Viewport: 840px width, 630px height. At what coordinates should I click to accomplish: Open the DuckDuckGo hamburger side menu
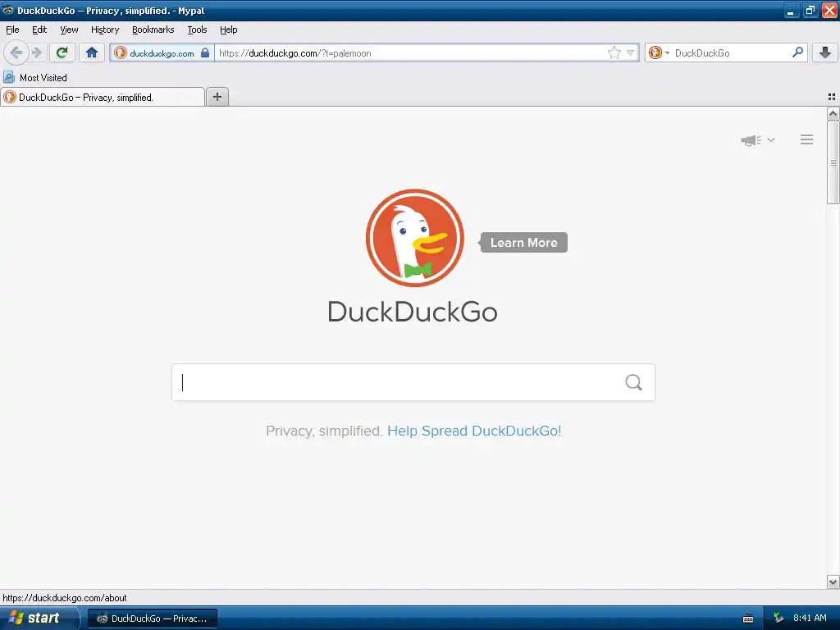tap(807, 139)
